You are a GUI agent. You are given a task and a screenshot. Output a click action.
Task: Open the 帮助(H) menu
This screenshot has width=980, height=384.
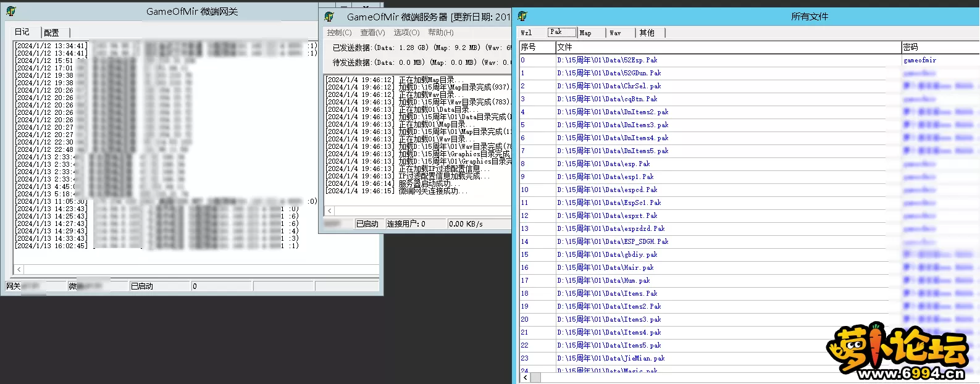441,33
